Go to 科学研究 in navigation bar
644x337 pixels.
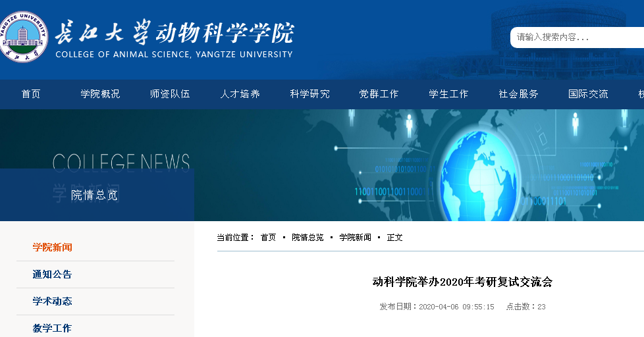[x=309, y=94]
